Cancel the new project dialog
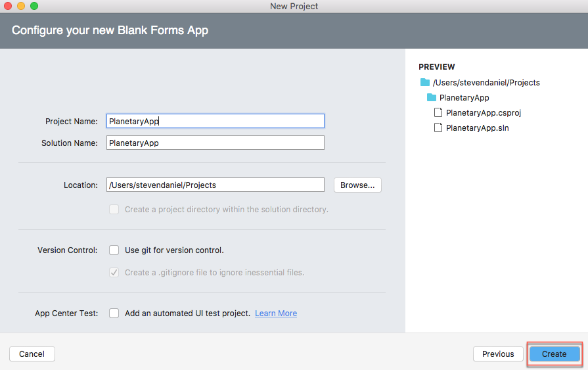The height and width of the screenshot is (370, 588). tap(32, 354)
